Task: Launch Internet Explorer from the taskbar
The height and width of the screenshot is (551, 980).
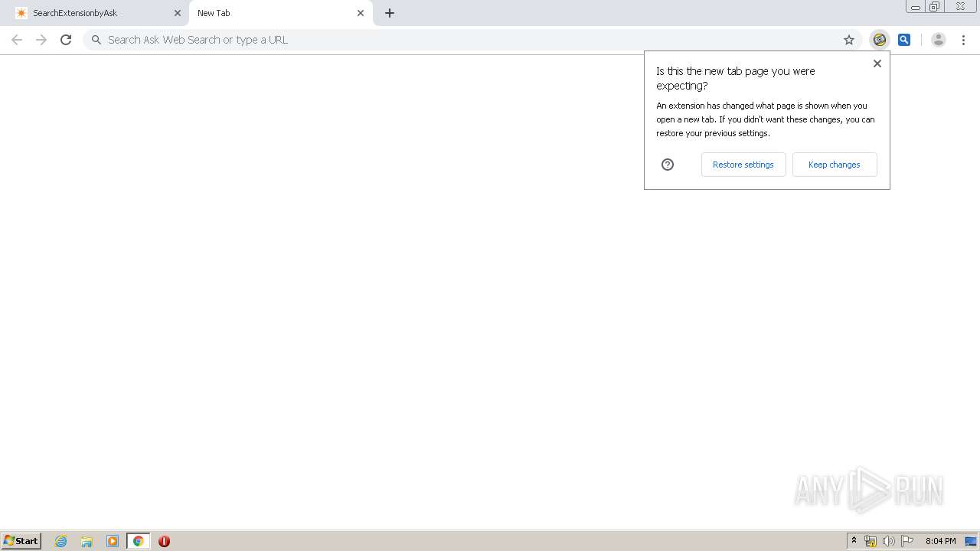Action: (x=61, y=541)
